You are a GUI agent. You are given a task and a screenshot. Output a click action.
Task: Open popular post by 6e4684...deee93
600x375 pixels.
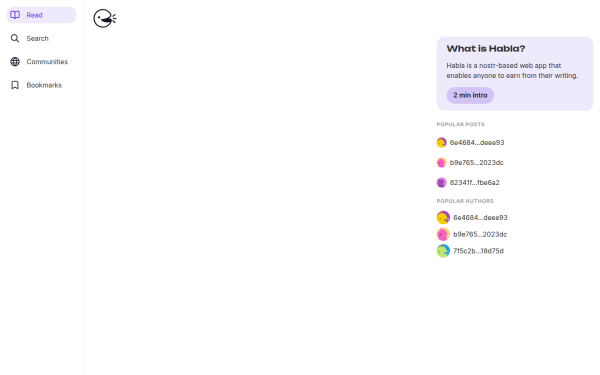pos(477,142)
